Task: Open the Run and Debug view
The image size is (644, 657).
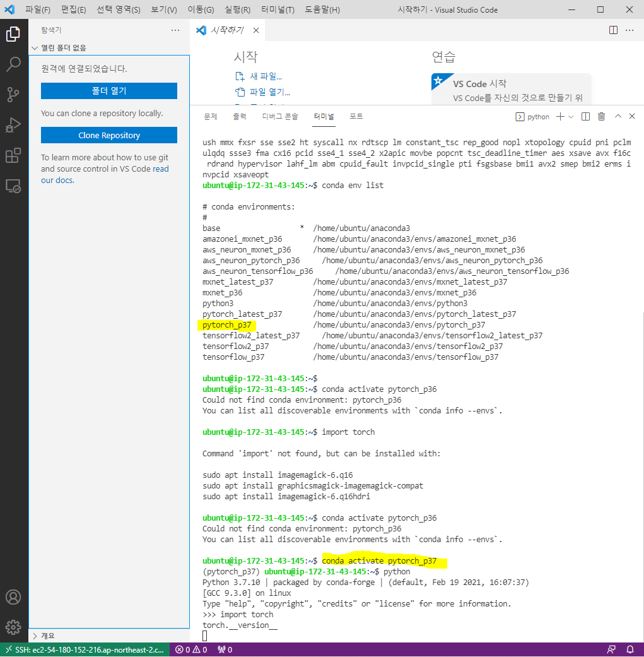Action: 13,125
